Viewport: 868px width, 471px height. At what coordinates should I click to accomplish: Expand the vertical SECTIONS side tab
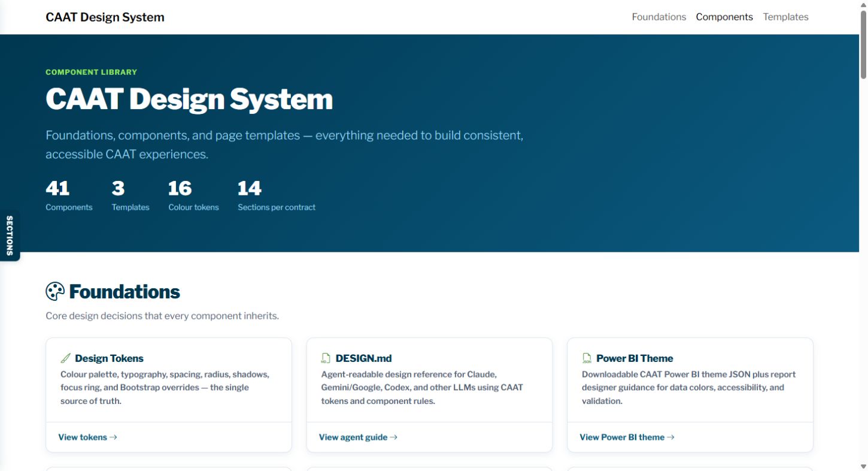pyautogui.click(x=10, y=236)
